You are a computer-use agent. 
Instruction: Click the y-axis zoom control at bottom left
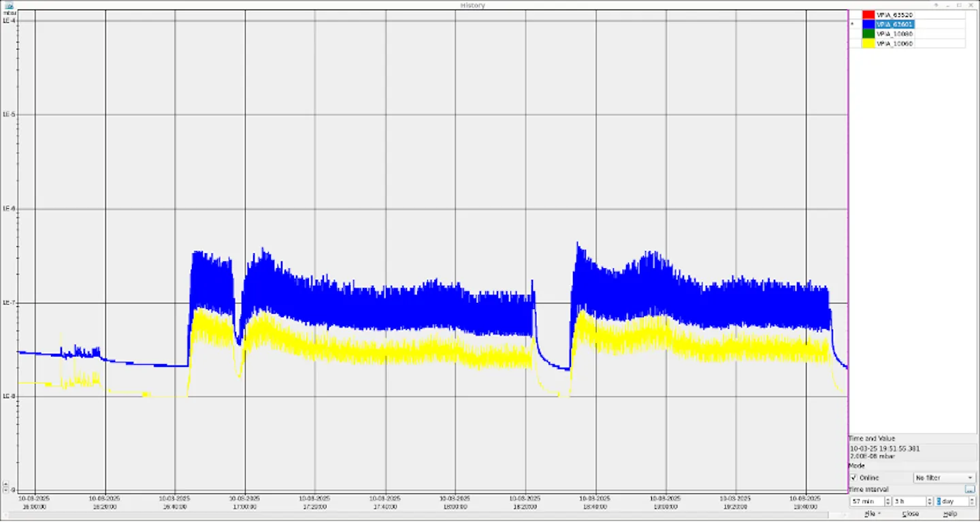[5, 487]
